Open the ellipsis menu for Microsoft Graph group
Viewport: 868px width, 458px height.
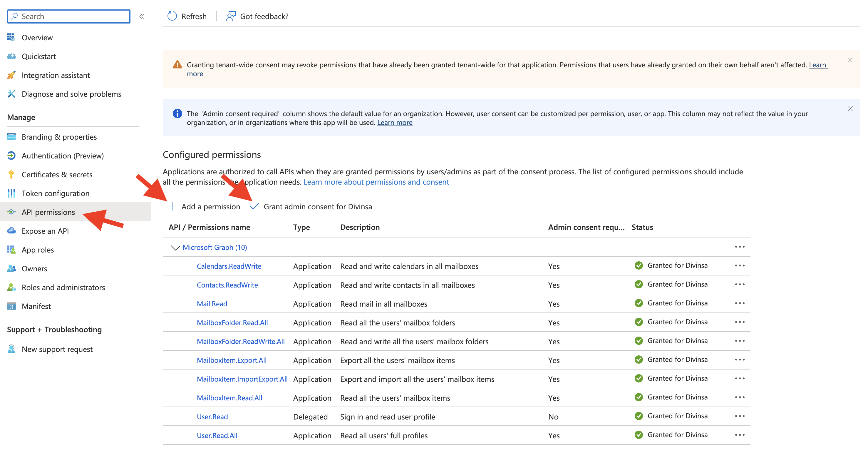(x=740, y=247)
